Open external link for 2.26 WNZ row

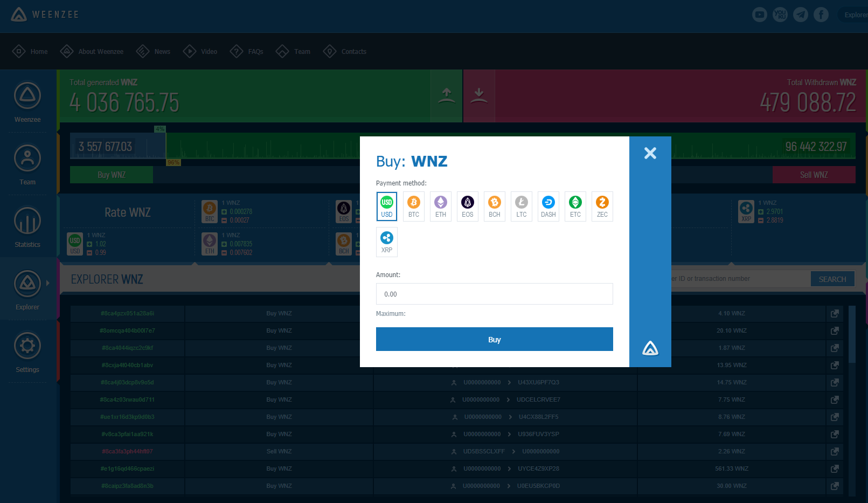835,451
